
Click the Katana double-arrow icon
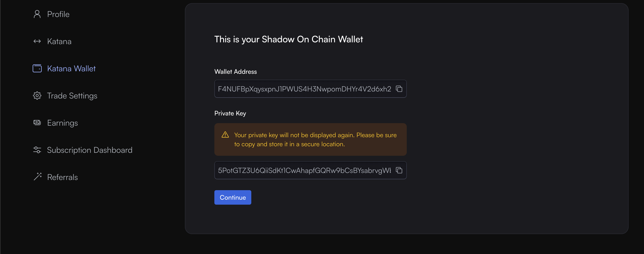pos(37,41)
